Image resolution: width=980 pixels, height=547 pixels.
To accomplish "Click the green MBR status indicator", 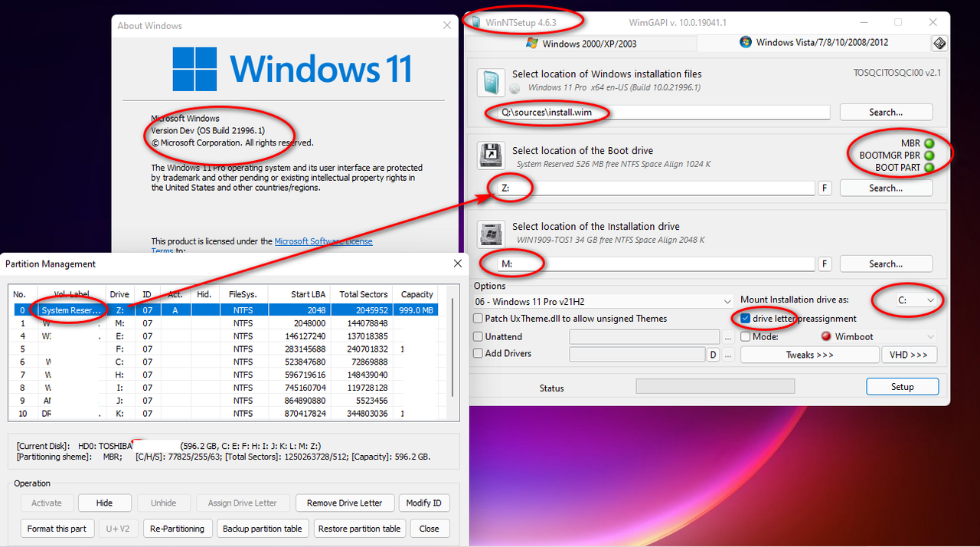I will (929, 143).
